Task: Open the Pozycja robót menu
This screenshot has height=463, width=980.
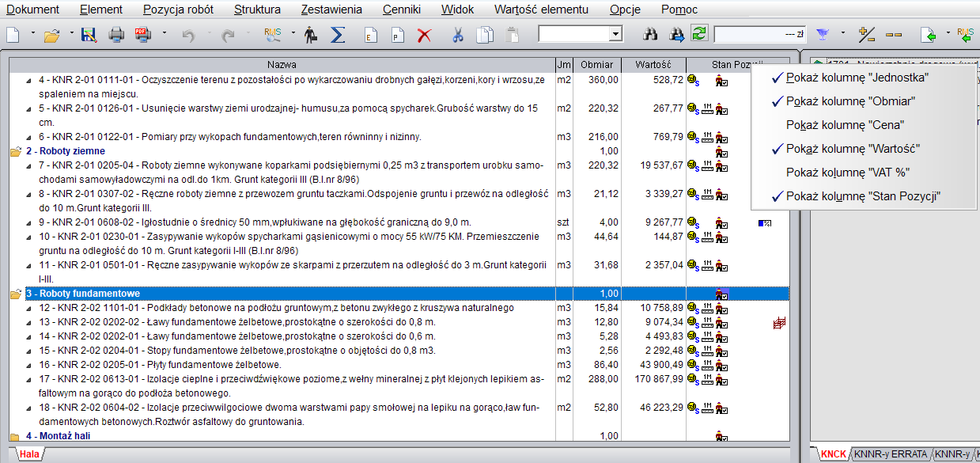Action: pyautogui.click(x=178, y=9)
